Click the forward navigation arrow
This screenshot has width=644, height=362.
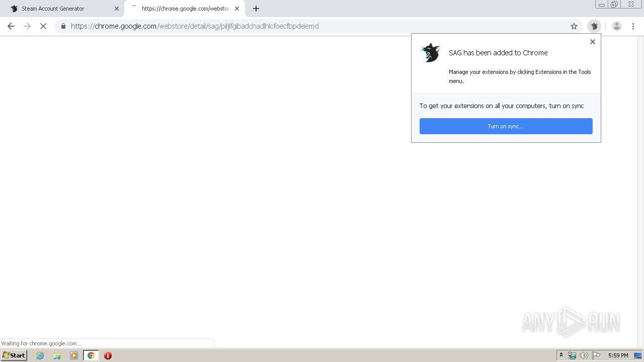tap(27, 26)
